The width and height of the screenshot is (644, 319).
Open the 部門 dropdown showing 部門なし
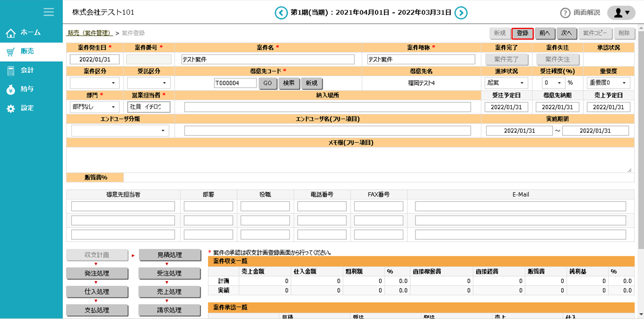click(93, 107)
